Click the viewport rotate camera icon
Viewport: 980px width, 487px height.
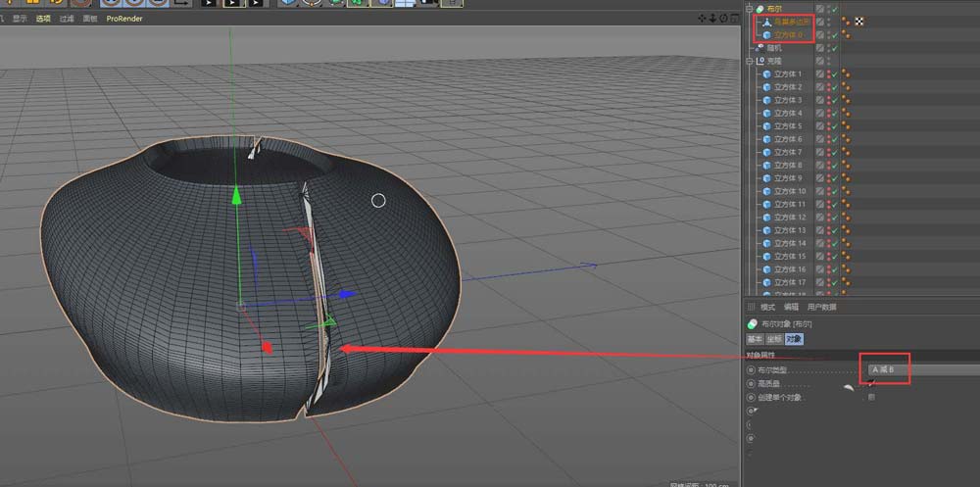[723, 19]
